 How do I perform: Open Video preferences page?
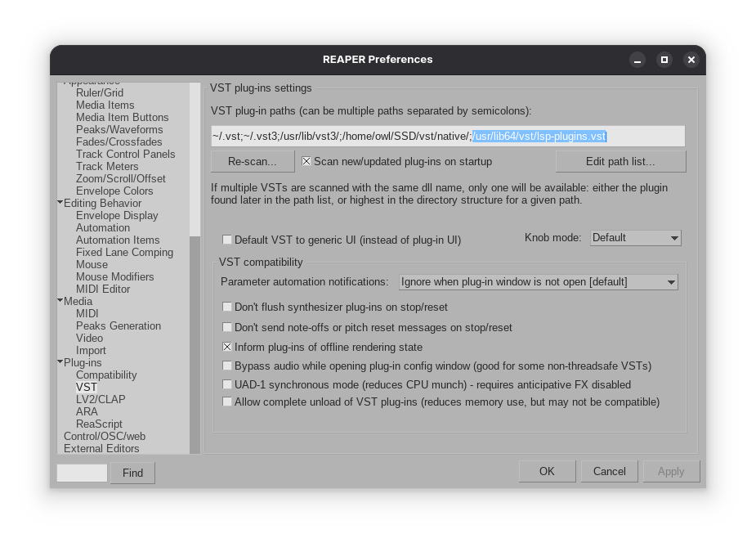coord(89,338)
